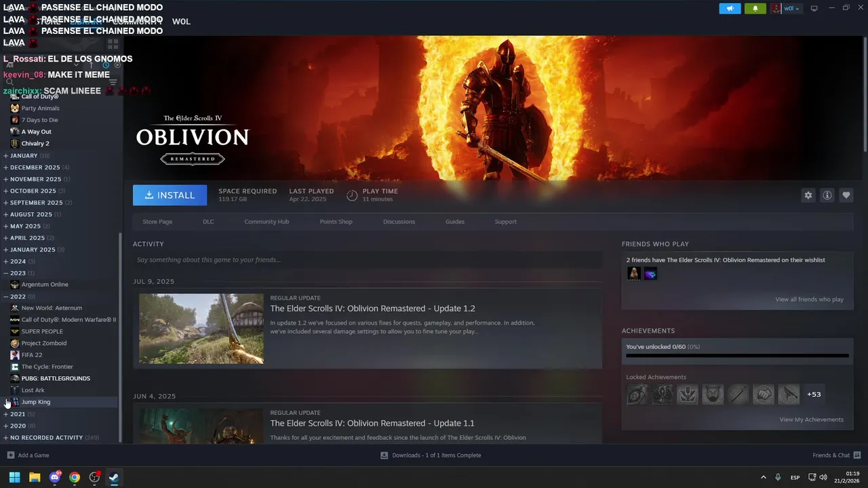Select the 7 Days to Die icon
This screenshot has width=868, height=488.
tap(15, 120)
